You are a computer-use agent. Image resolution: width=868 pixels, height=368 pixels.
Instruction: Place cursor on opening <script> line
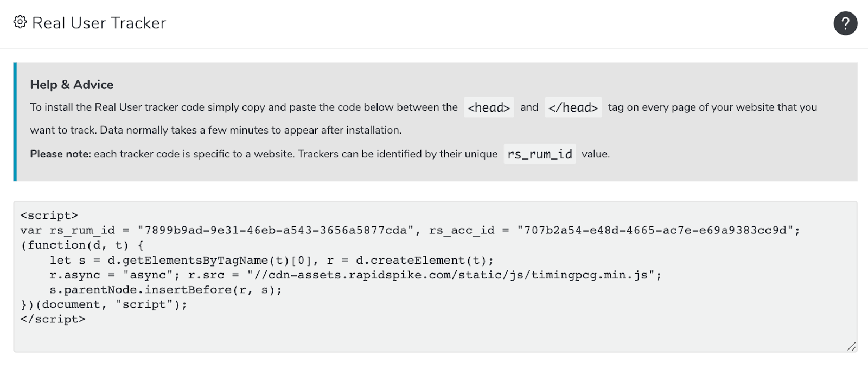49,215
